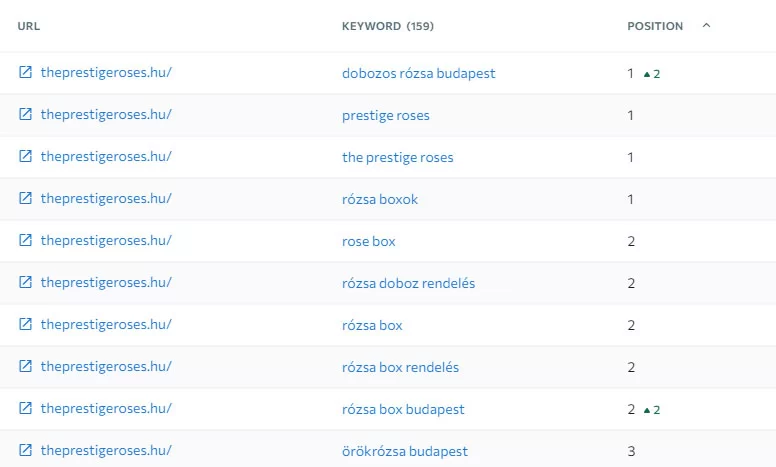776x467 pixels.
Task: Open the örökrózsa budapest keyword
Action: point(405,451)
